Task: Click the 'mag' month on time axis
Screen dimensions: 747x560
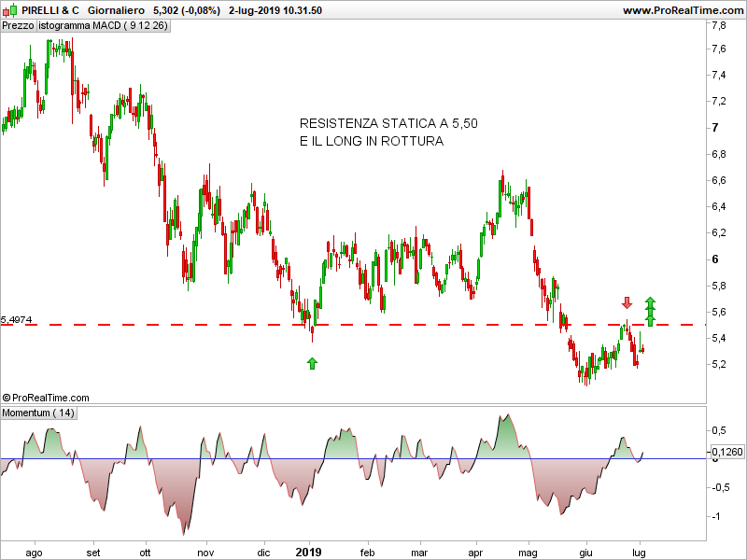Action: click(x=529, y=553)
